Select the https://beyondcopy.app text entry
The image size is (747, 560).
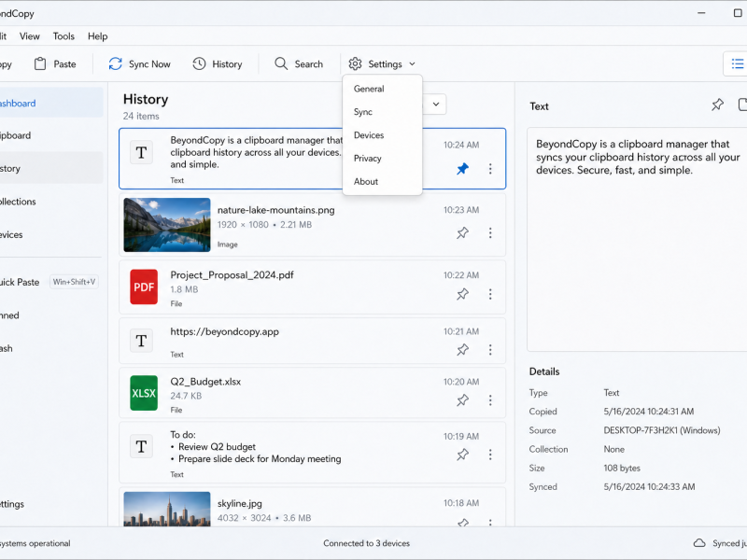225,332
